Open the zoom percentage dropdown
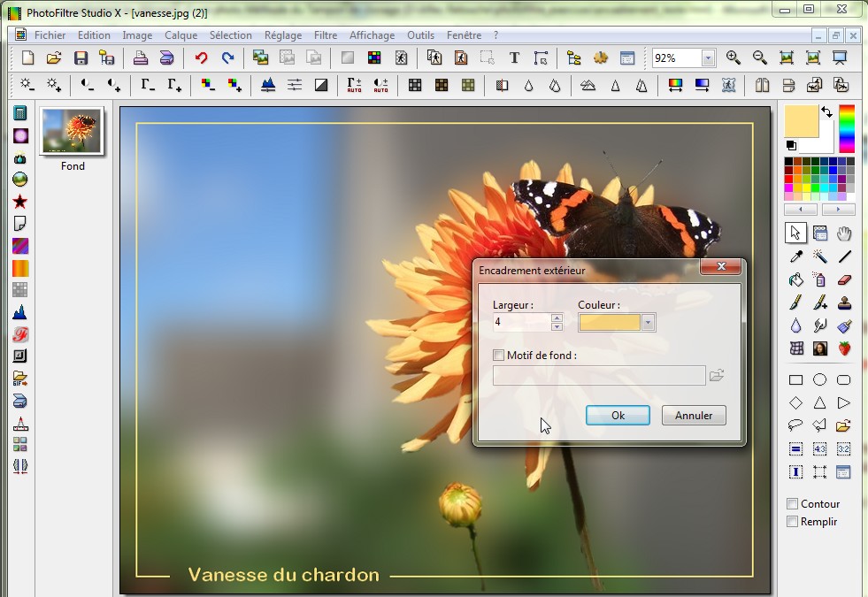 (x=708, y=58)
